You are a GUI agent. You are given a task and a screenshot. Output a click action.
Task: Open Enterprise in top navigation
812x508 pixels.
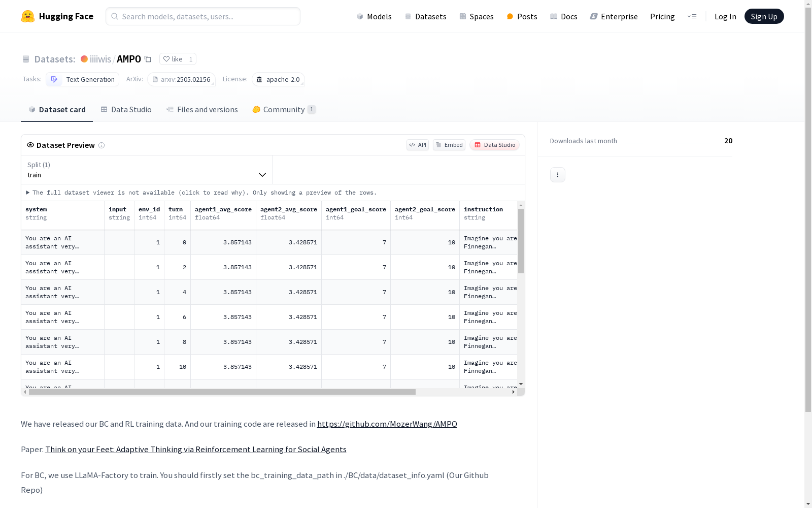[614, 16]
